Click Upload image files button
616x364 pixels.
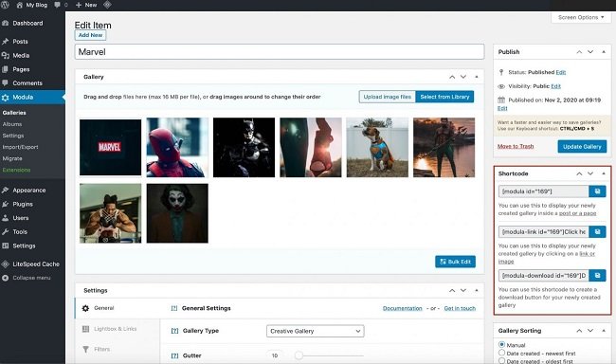click(x=387, y=97)
